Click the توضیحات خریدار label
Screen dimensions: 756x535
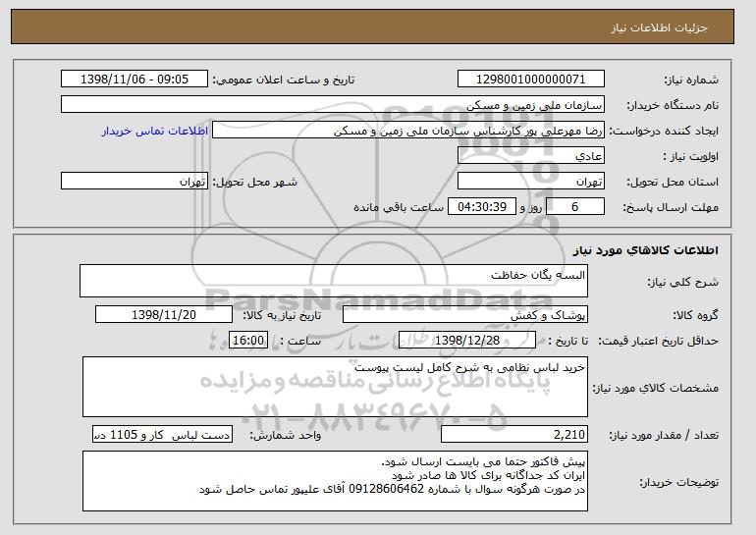coord(678,482)
